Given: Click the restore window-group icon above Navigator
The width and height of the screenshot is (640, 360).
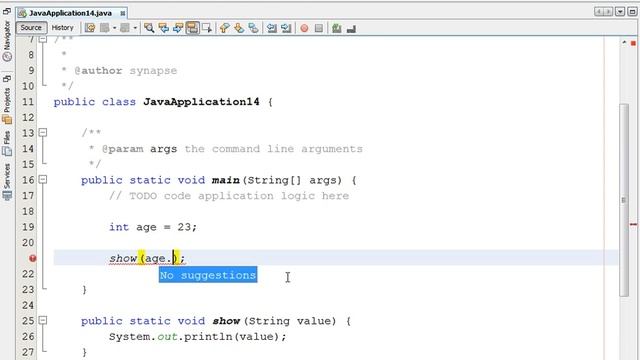Looking at the screenshot, I should pos(7,12).
